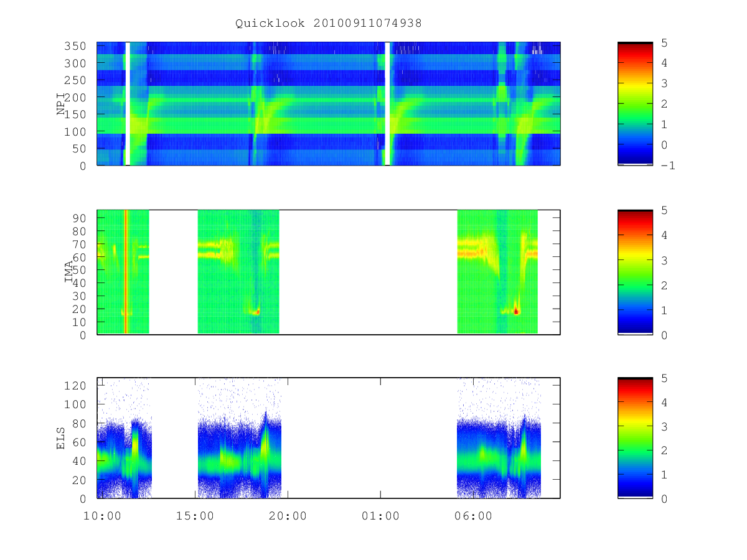The width and height of the screenshot is (747, 560).
Task: Click the '2' label on IMA colorbar
Action: coord(665,285)
